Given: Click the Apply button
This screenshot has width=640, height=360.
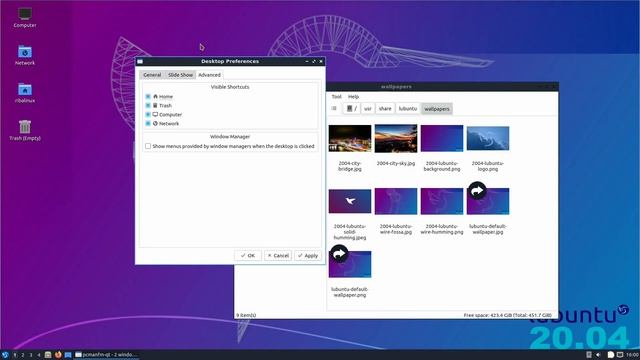Looking at the screenshot, I should (x=308, y=256).
